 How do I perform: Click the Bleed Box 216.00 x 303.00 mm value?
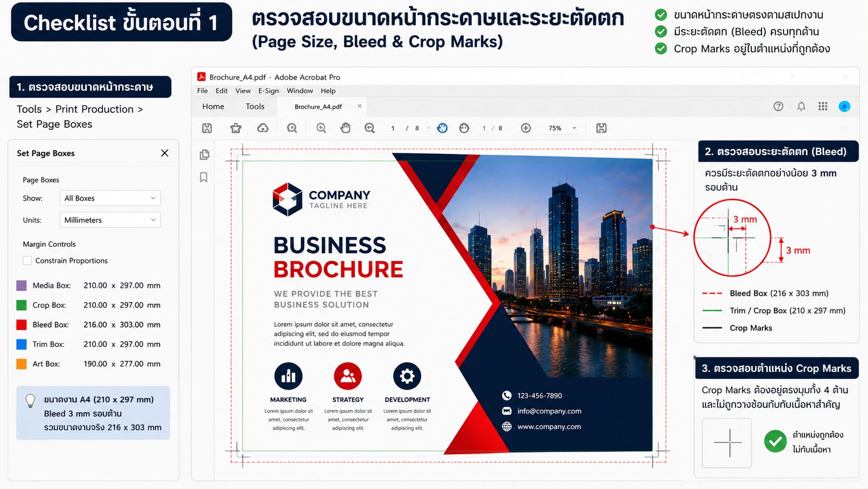click(x=122, y=325)
